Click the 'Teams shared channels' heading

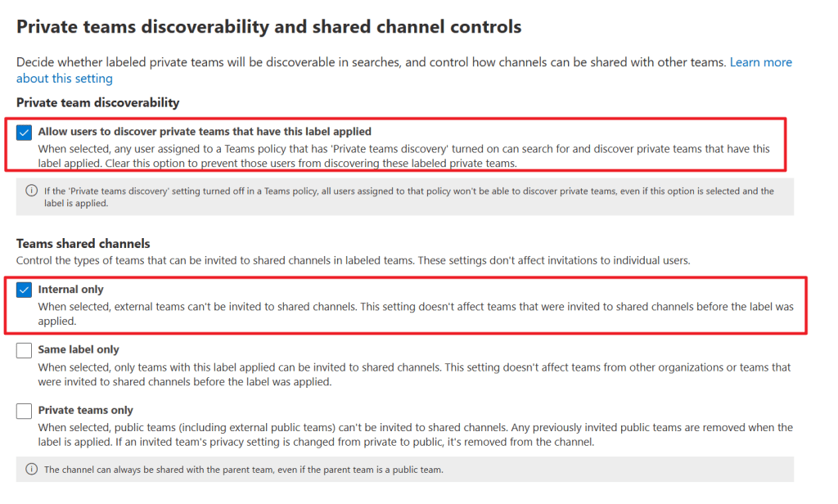click(x=83, y=244)
